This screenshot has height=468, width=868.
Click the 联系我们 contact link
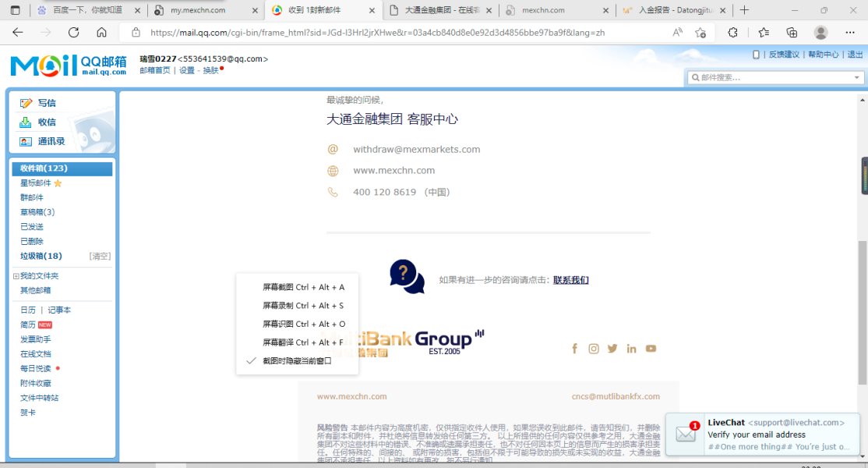coord(570,280)
